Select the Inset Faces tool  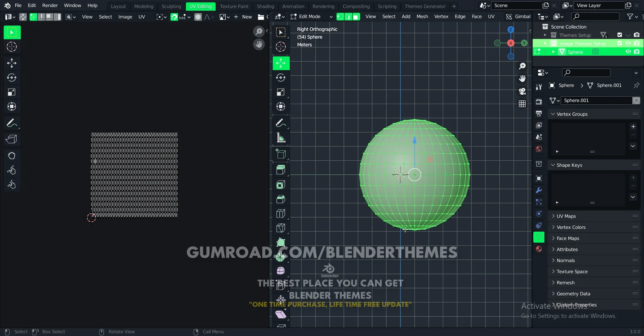(281, 185)
